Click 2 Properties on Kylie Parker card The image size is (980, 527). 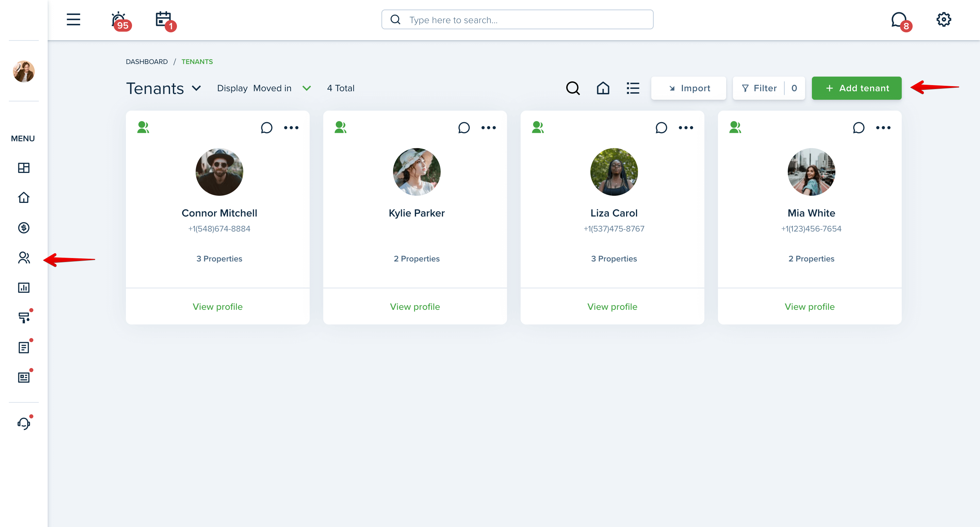point(416,259)
